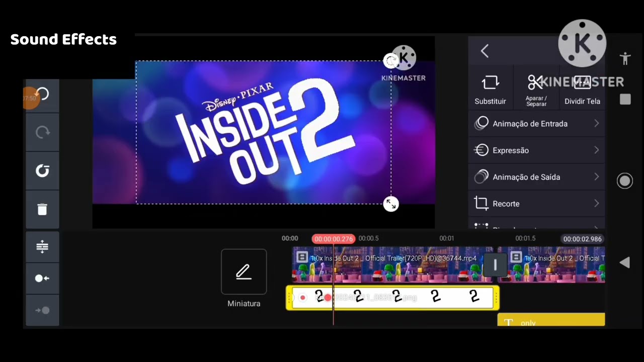This screenshot has width=644, height=362.
Task: Tap the accessibility person icon
Action: point(625,58)
